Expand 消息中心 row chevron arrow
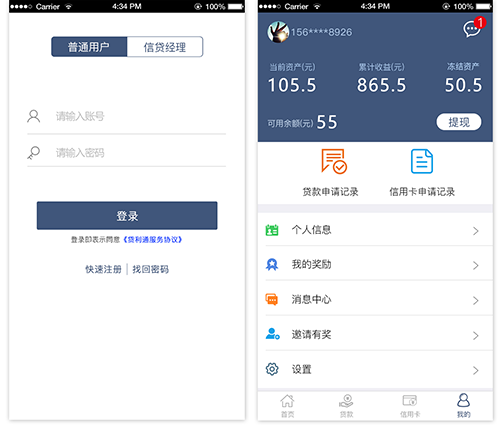The width and height of the screenshot is (500, 429). (476, 300)
